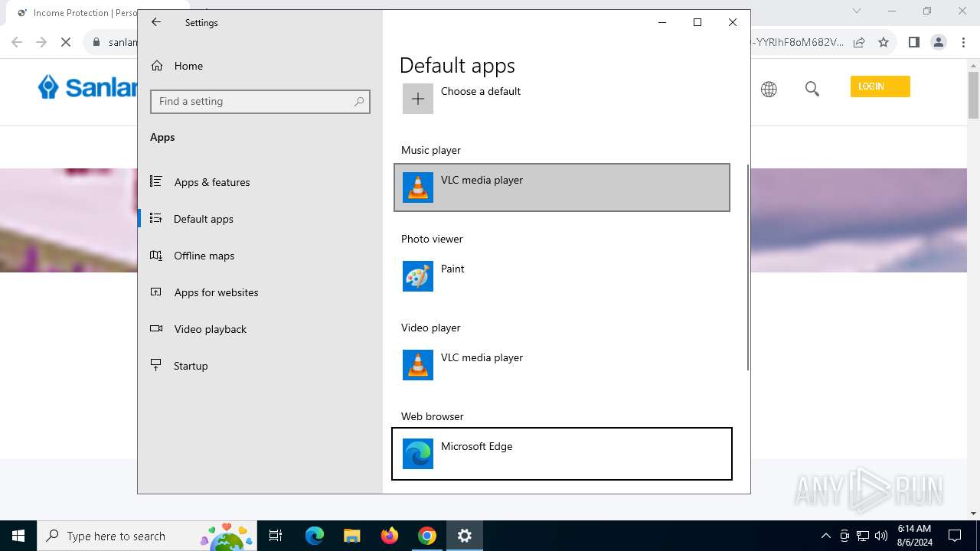
Task: Click Chrome back navigation arrow
Action: (x=17, y=42)
